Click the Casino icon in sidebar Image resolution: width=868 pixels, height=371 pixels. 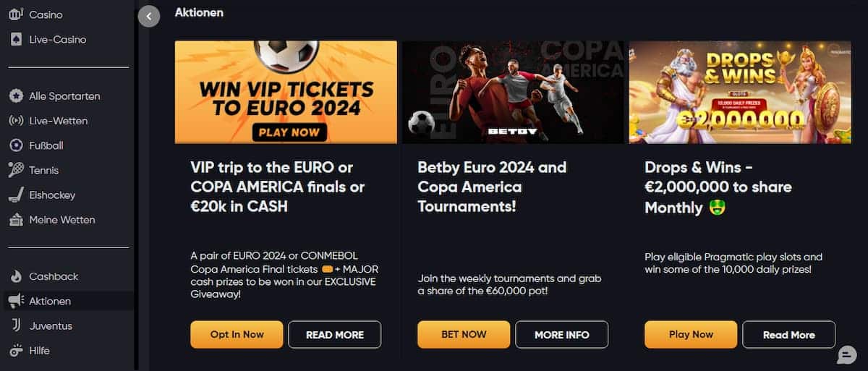16,14
